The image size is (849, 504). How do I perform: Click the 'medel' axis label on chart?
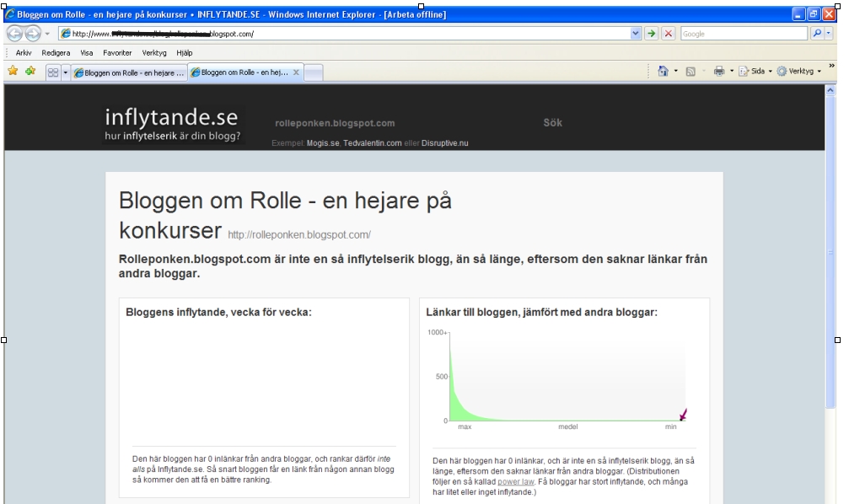[x=568, y=426]
